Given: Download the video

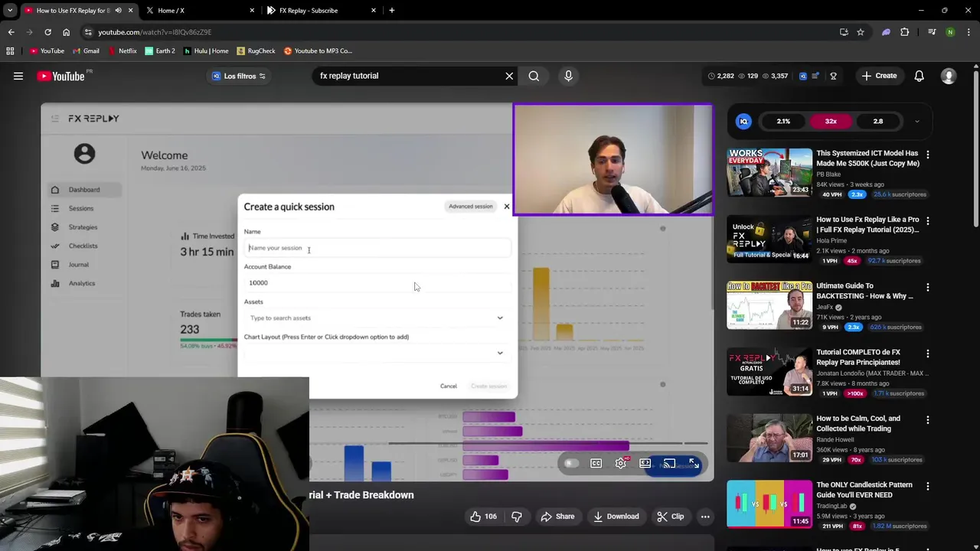Looking at the screenshot, I should (x=616, y=517).
